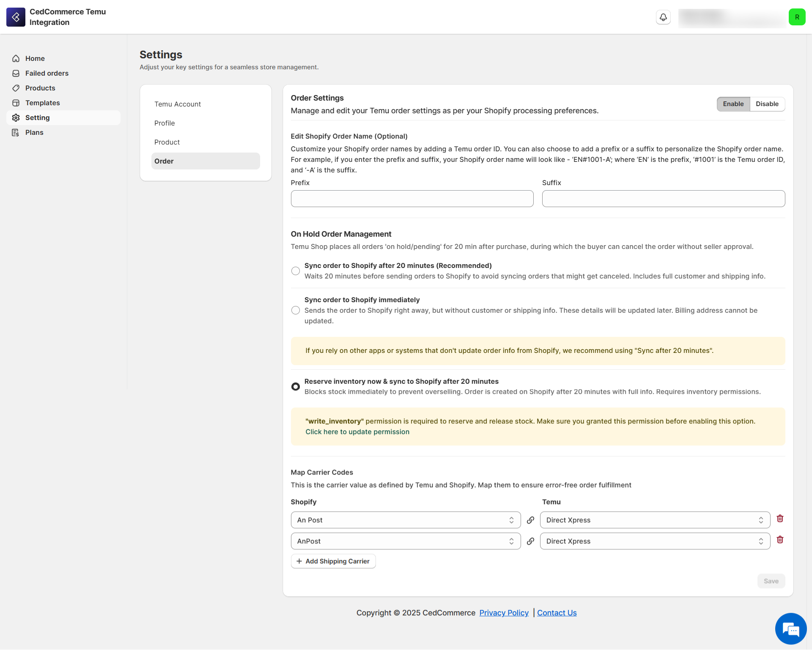Screen dimensions: 812x650
Task: Select Reserve inventory now radio option
Action: pyautogui.click(x=296, y=387)
